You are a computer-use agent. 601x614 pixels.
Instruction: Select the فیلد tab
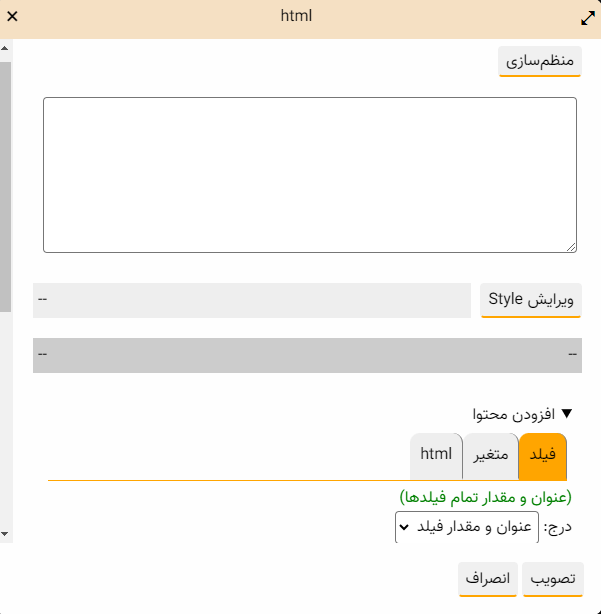click(x=542, y=456)
